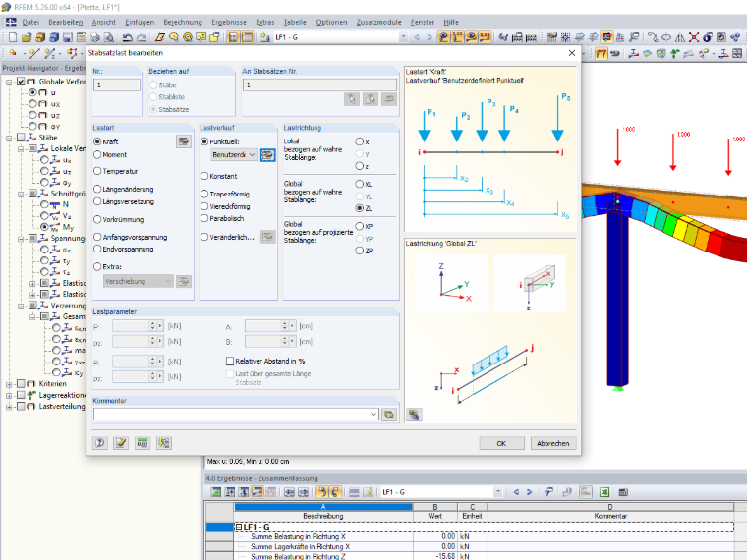747x560 pixels.
Task: Collapse the Stäbe tree node
Action: coord(9,139)
